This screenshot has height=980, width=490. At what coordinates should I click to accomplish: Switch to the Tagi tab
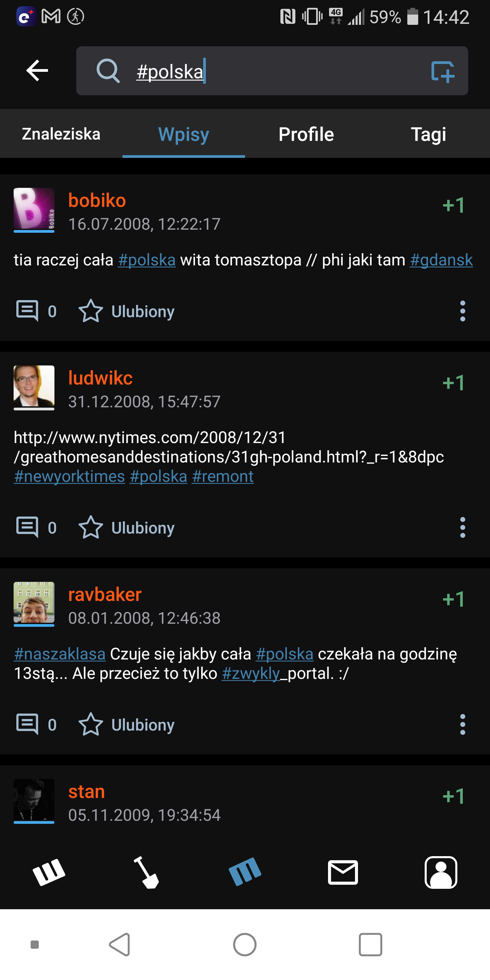[428, 134]
